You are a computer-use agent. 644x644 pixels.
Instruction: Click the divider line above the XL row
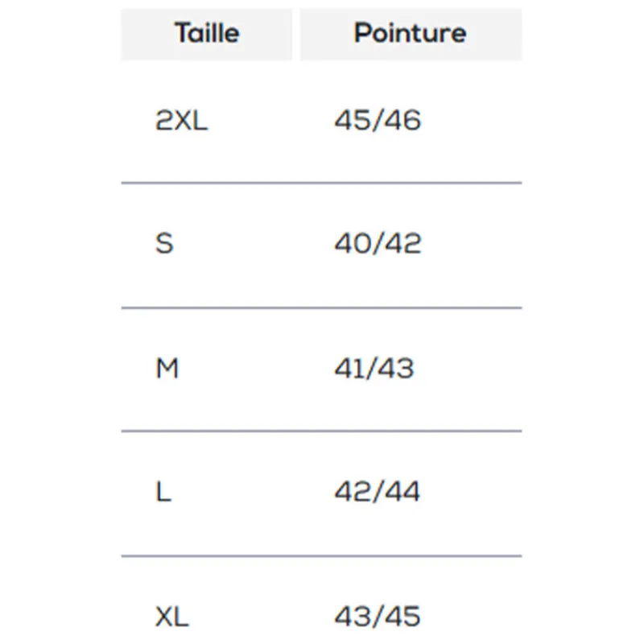pos(321,555)
